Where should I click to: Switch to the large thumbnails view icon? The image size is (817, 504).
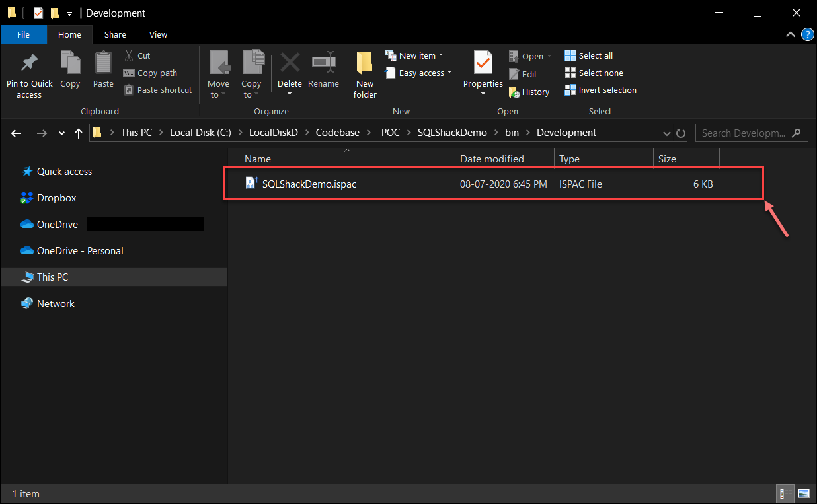pos(804,494)
